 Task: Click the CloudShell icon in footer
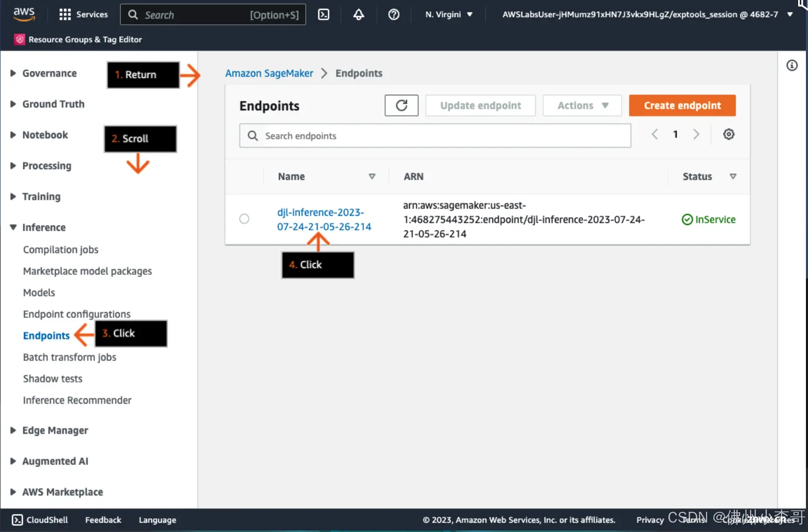[17, 520]
